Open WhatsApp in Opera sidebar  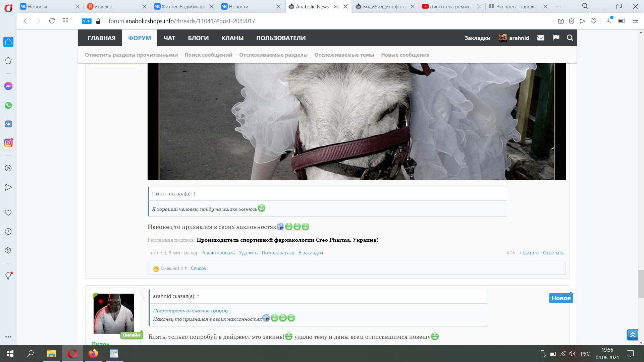tap(8, 105)
